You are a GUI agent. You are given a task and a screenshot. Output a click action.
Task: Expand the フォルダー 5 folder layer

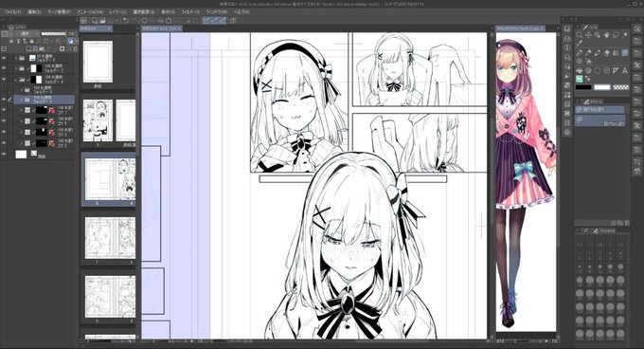tap(16, 58)
